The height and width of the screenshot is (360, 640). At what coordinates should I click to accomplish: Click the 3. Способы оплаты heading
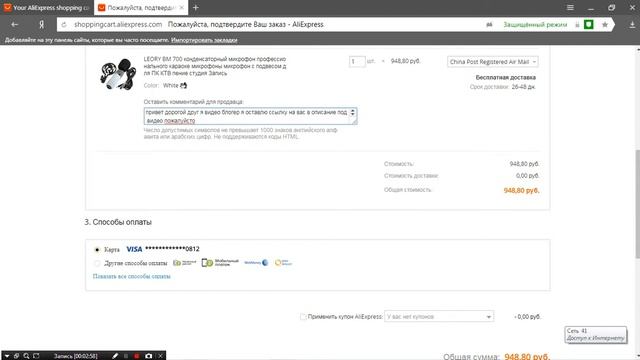pos(118,222)
